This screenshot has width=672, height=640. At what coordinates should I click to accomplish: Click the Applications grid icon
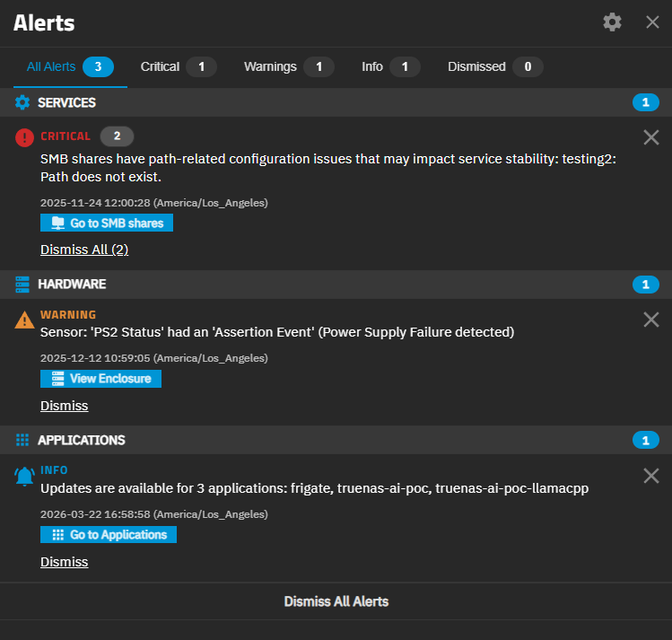pyautogui.click(x=22, y=440)
